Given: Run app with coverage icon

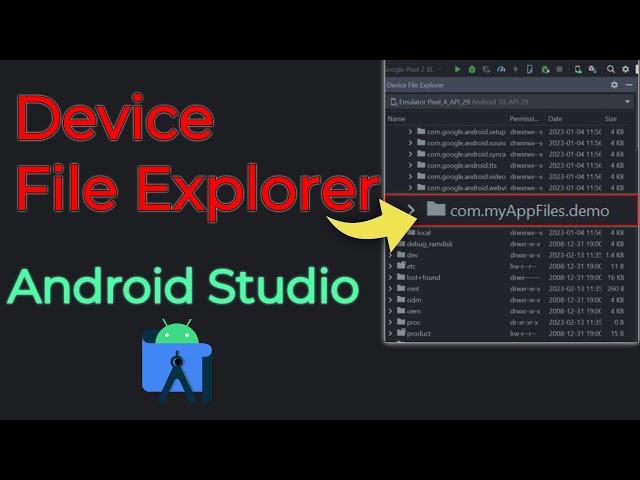Looking at the screenshot, I should (x=486, y=69).
